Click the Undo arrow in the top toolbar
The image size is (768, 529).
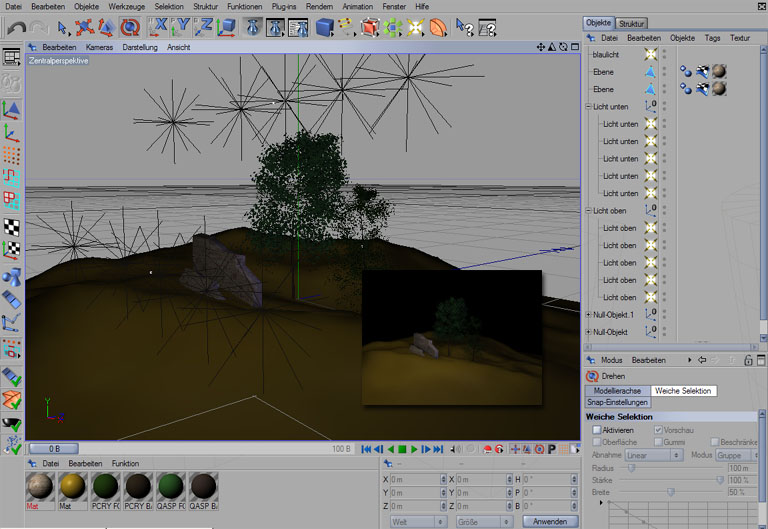click(x=15, y=27)
